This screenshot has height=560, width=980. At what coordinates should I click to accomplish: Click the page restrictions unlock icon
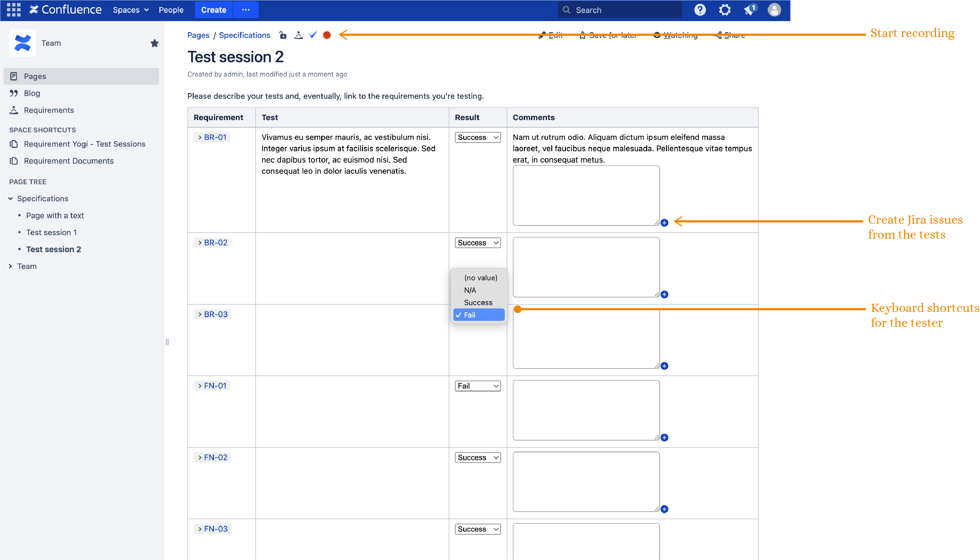(283, 35)
